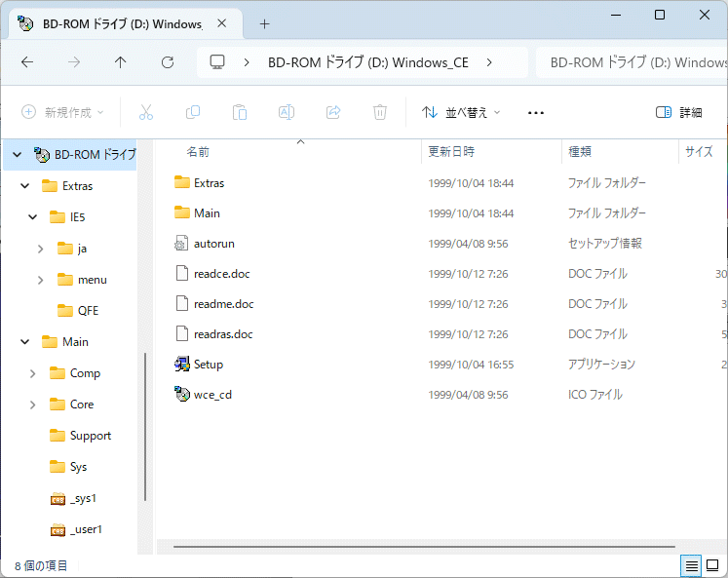
Task: Click the Copy icon in toolbar
Action: tap(193, 112)
